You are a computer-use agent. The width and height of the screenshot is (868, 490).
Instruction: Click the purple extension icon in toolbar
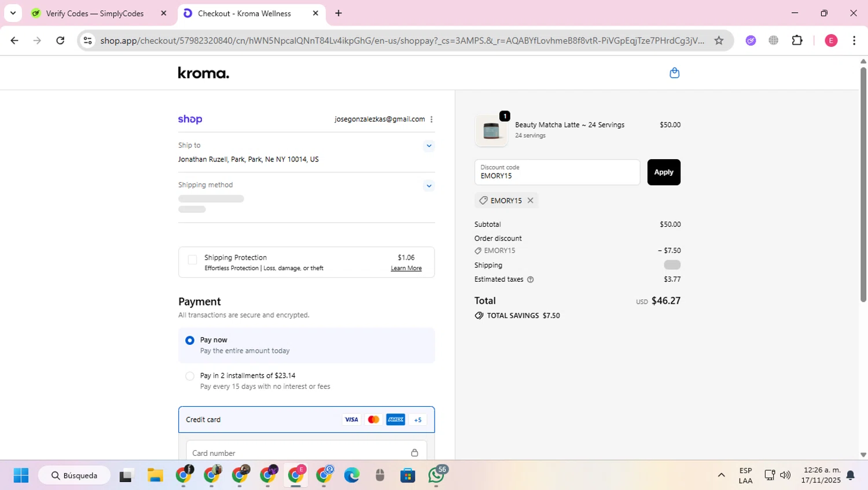coord(751,40)
